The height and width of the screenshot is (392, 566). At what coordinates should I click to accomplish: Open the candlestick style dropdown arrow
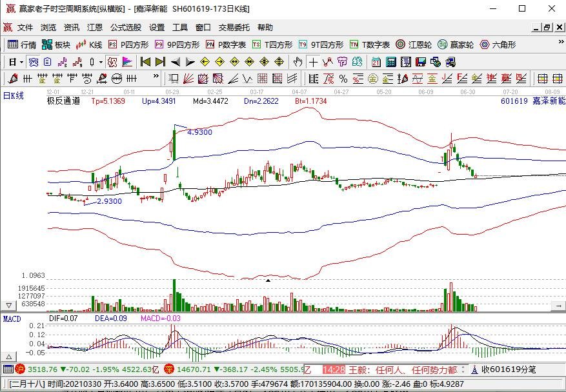click(x=101, y=63)
